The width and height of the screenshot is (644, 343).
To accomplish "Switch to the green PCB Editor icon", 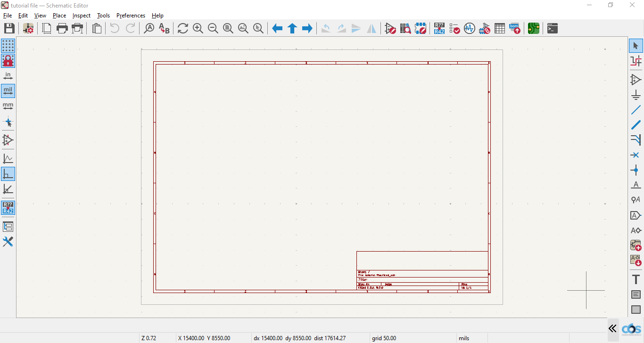I will [x=534, y=28].
